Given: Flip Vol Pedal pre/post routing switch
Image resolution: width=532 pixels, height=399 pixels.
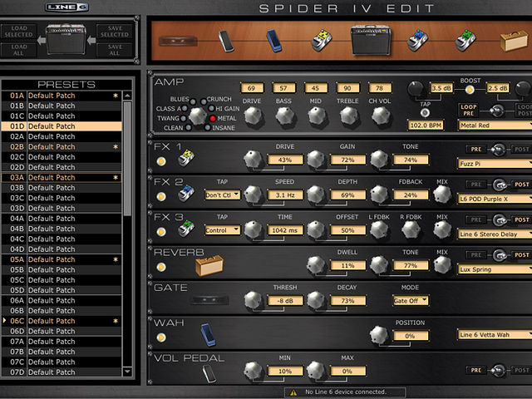Looking at the screenshot, I should coord(498,370).
